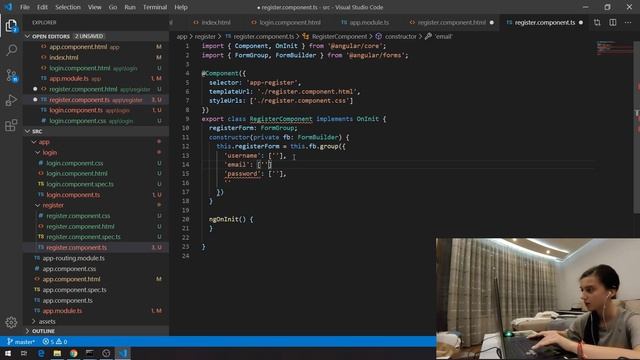Open Chrome from the taskbar
This screenshot has width=640, height=360.
click(x=73, y=353)
